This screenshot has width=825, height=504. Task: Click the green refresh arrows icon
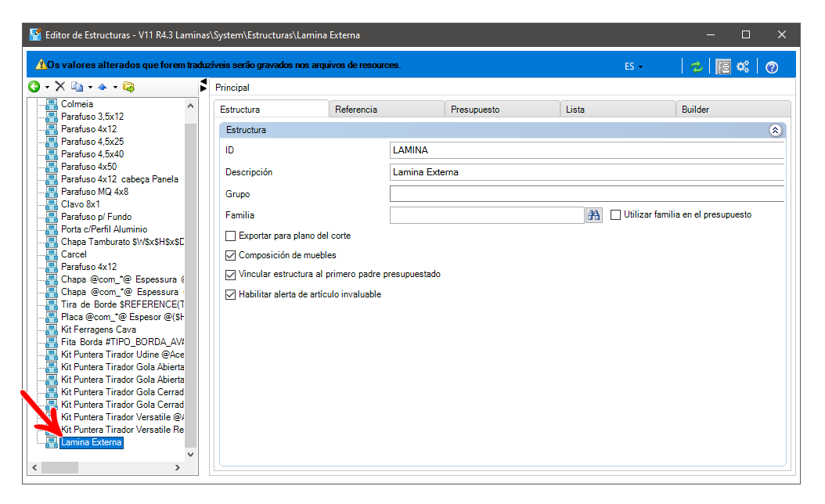coord(696,67)
